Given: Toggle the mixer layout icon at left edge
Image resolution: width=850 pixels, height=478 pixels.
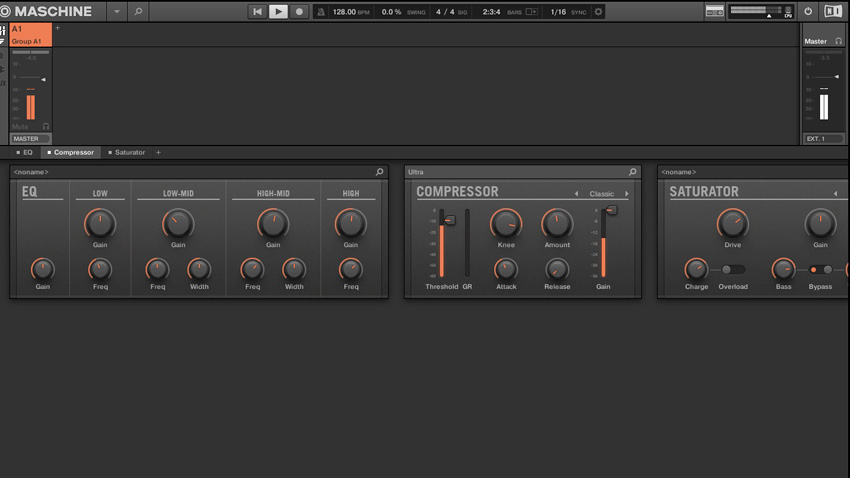Looking at the screenshot, I should tap(2, 31).
